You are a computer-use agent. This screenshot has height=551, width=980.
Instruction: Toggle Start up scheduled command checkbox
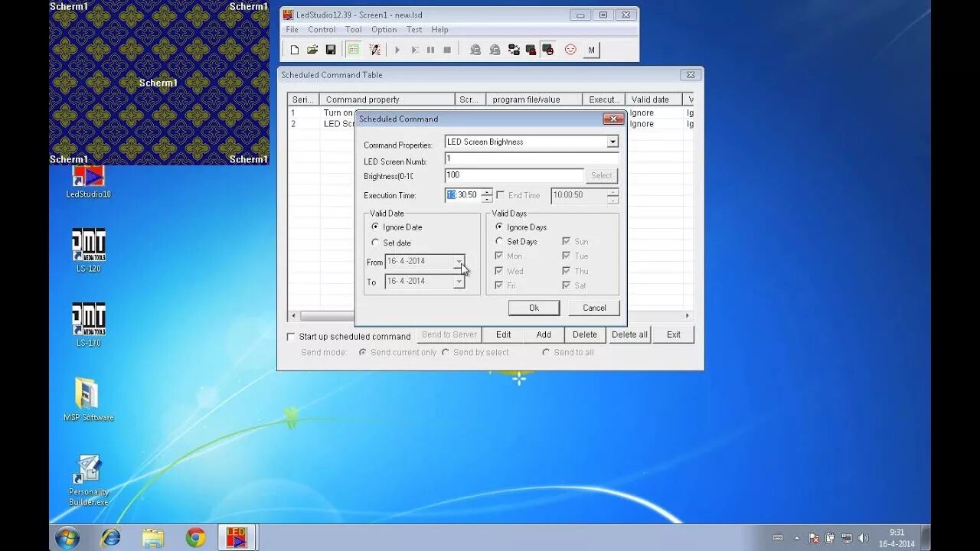point(291,337)
